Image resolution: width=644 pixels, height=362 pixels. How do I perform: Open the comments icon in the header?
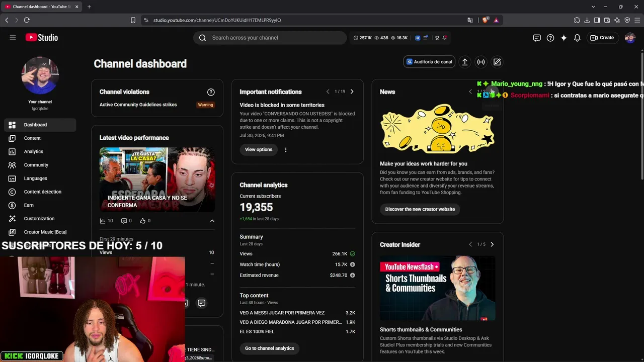coord(537,38)
